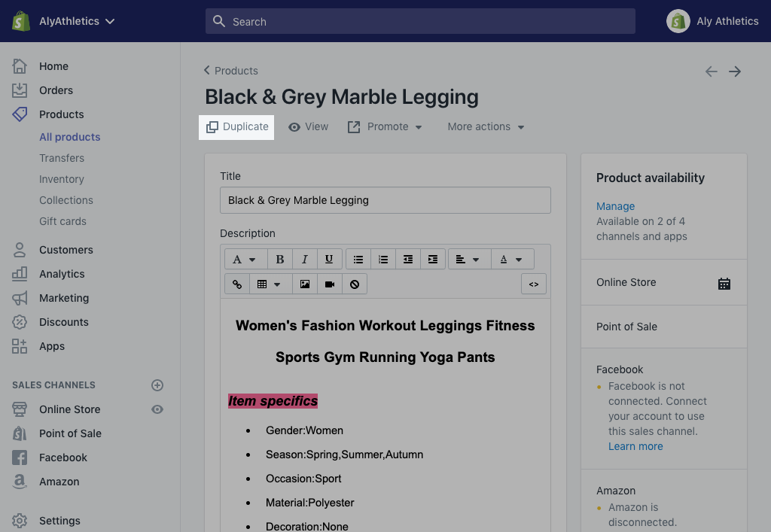This screenshot has height=532, width=771.
Task: Open Customers in the sidebar
Action: [x=66, y=250]
